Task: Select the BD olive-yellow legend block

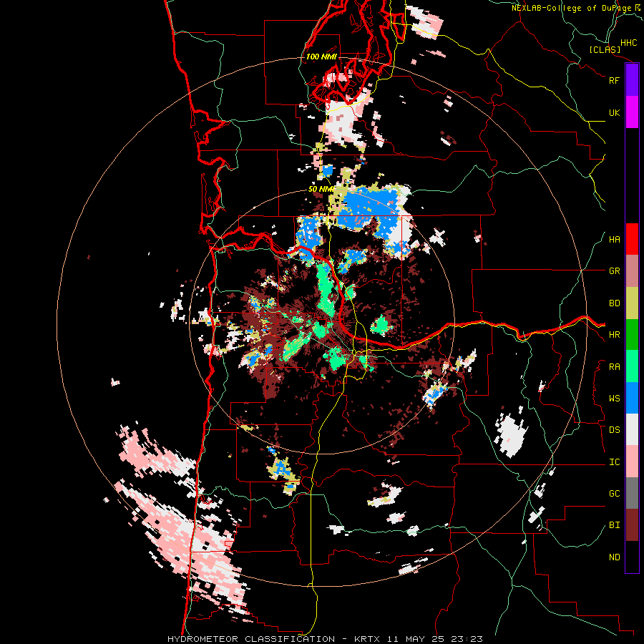Action: [x=632, y=303]
